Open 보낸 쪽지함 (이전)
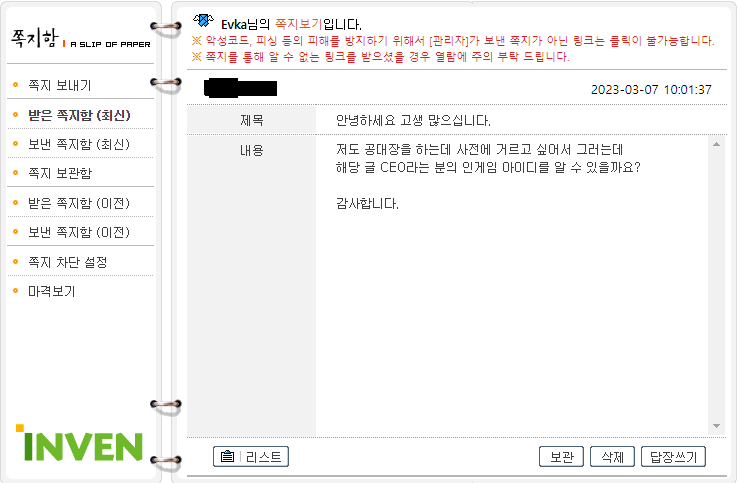 tap(79, 232)
